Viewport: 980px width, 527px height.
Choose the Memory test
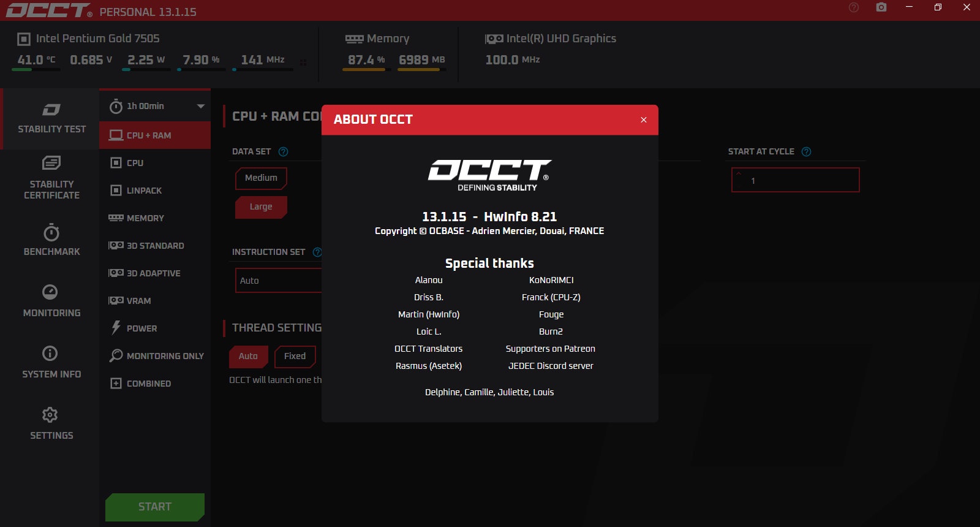pyautogui.click(x=155, y=218)
